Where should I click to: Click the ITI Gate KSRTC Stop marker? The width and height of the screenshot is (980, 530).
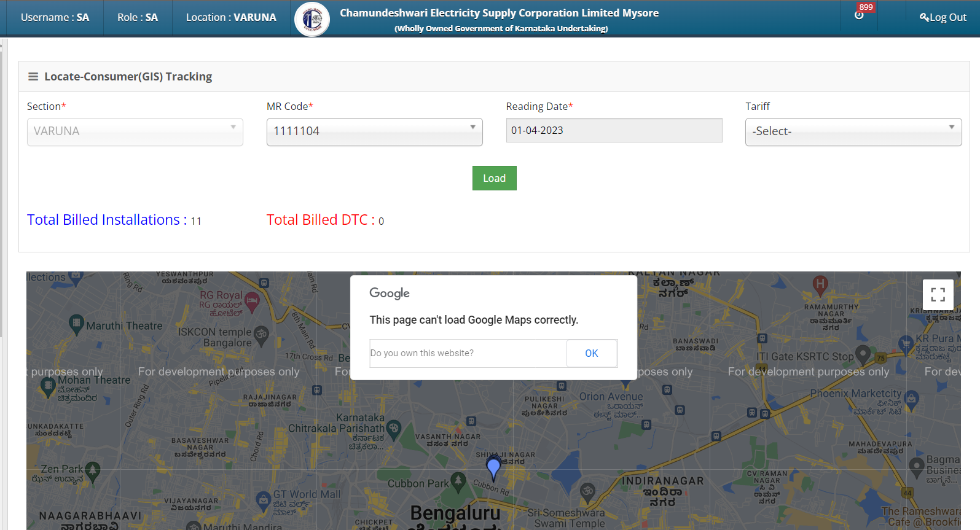click(x=863, y=354)
